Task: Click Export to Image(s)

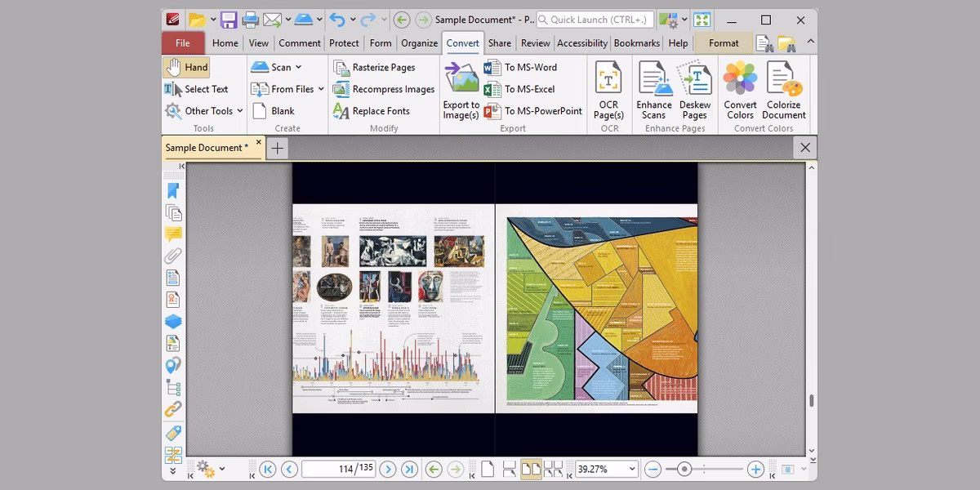Action: click(x=461, y=90)
